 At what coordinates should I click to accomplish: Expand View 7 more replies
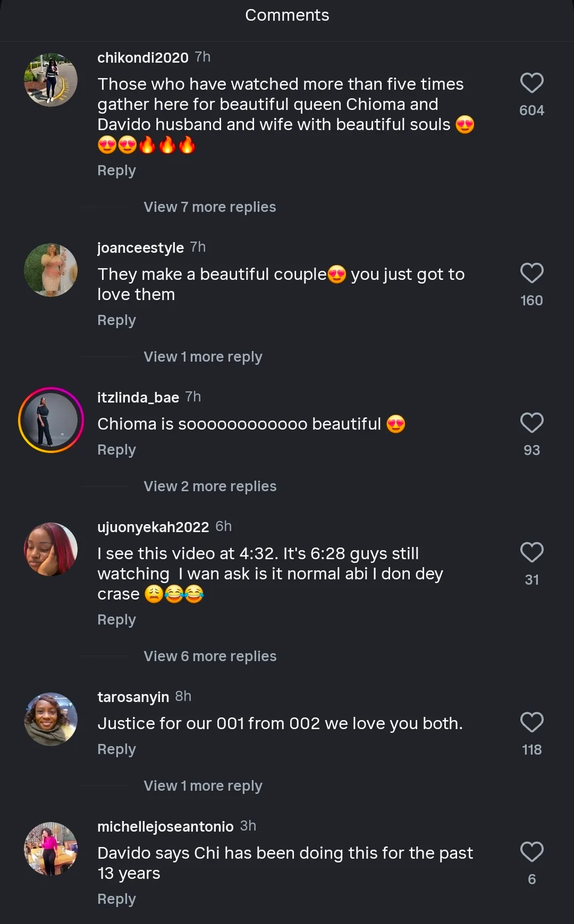click(209, 207)
